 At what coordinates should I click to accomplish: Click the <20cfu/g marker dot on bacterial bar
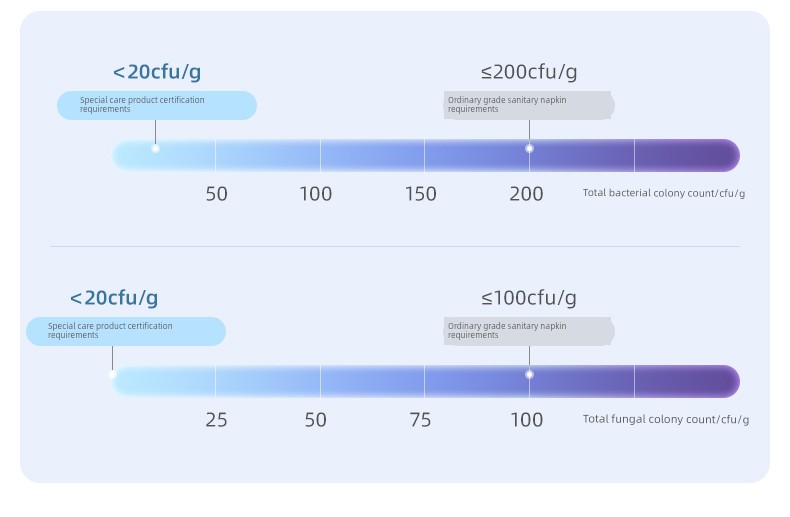coord(155,149)
